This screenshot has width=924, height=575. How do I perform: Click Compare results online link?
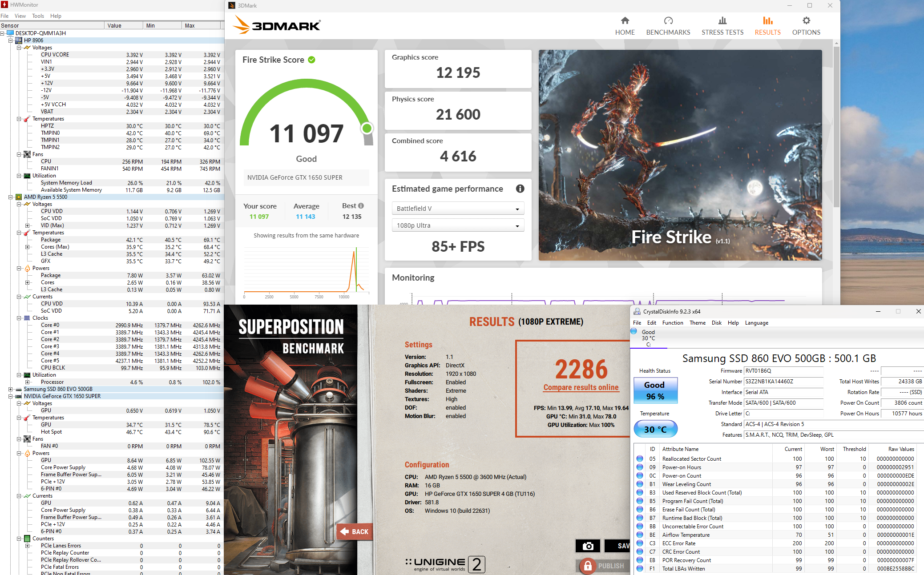[581, 387]
